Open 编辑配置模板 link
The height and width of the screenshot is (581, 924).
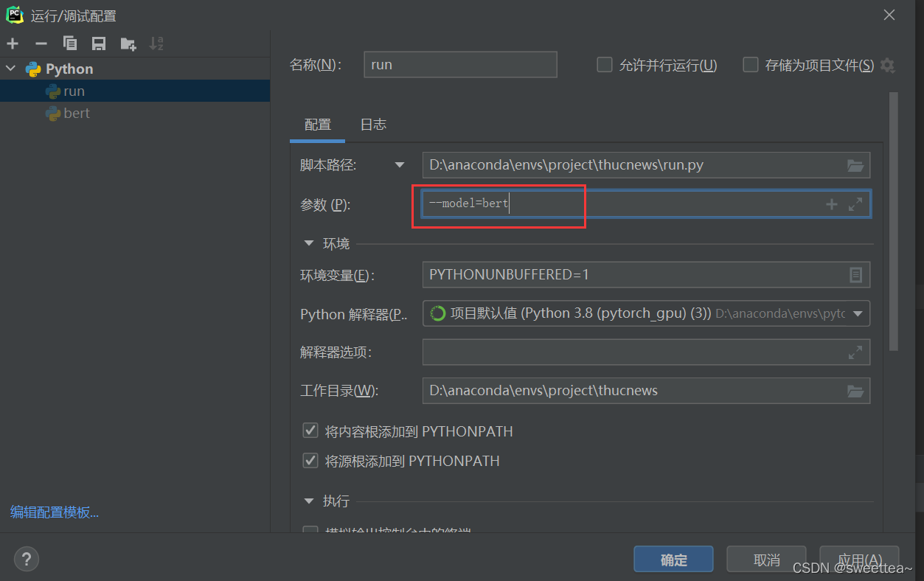(x=55, y=512)
